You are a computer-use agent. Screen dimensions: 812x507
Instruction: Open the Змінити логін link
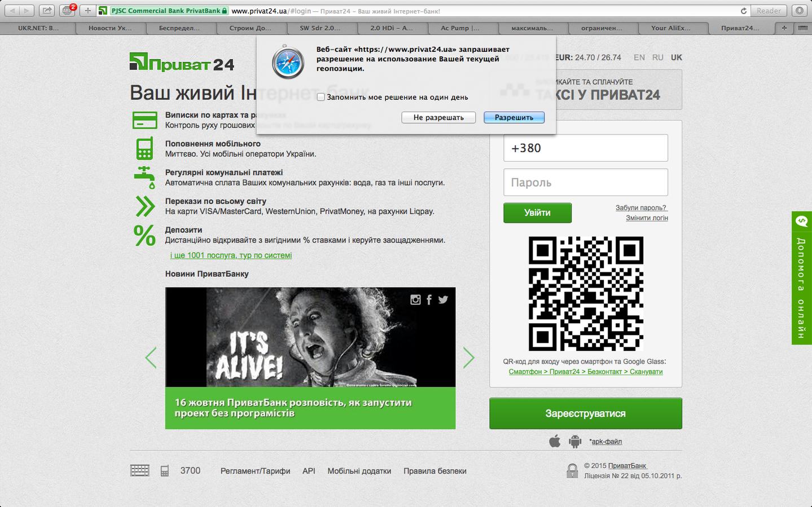tap(647, 218)
